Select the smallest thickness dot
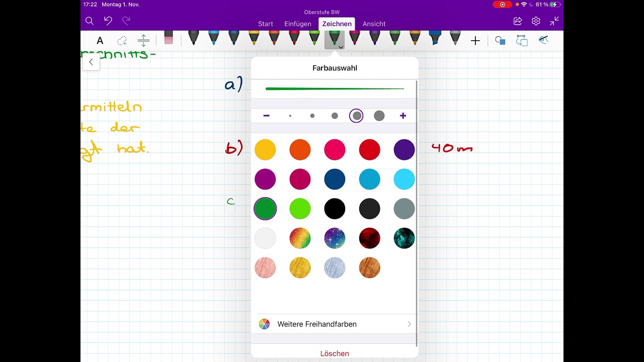Viewport: 644px width, 362px height. tap(290, 116)
